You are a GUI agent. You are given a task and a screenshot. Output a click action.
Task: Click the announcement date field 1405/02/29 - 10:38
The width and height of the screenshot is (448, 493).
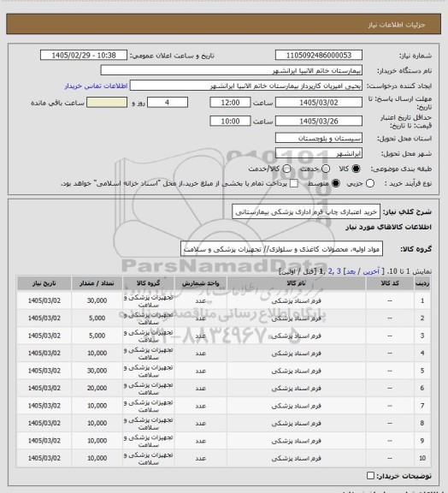coord(84,55)
